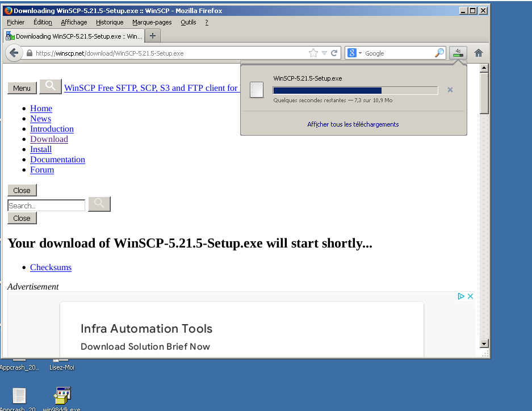
Task: Cancel the WinSCP-5.21.5-Setup.exe download
Action: click(x=450, y=90)
